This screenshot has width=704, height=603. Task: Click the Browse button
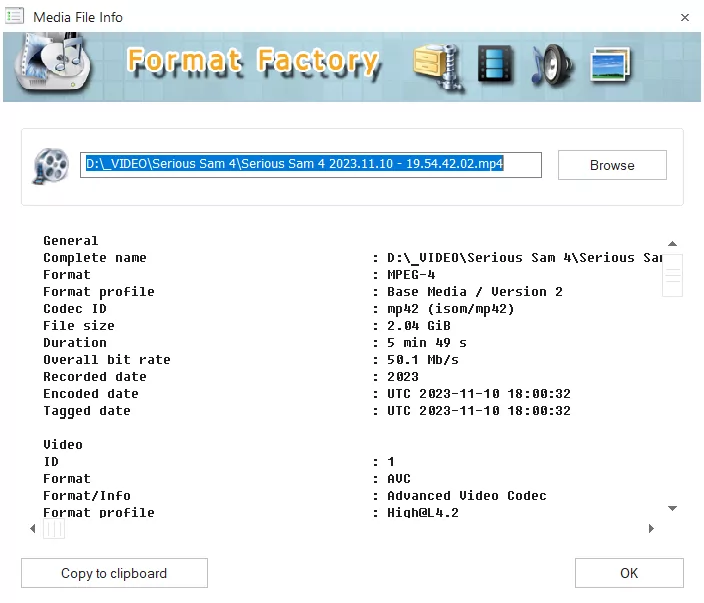coord(612,165)
